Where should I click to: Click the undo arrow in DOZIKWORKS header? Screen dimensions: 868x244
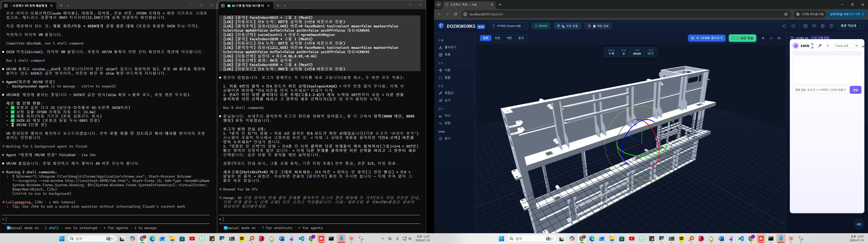784,26
